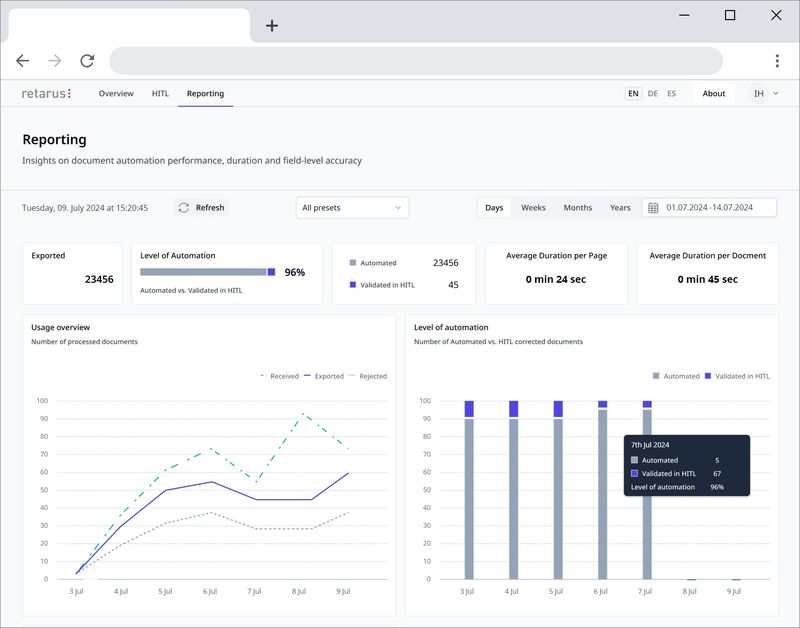
Task: Click the Exported value 23456
Action: click(x=99, y=279)
